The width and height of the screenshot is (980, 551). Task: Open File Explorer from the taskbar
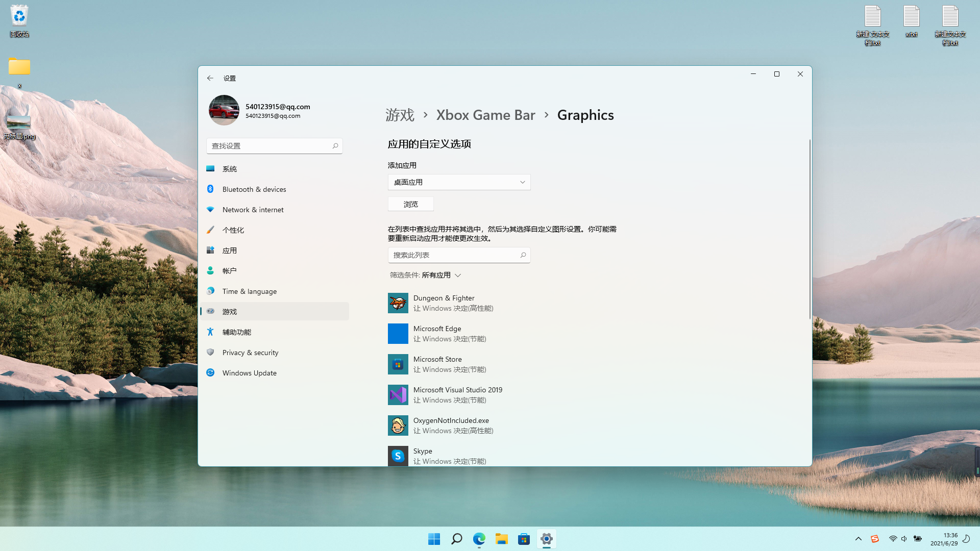tap(501, 539)
